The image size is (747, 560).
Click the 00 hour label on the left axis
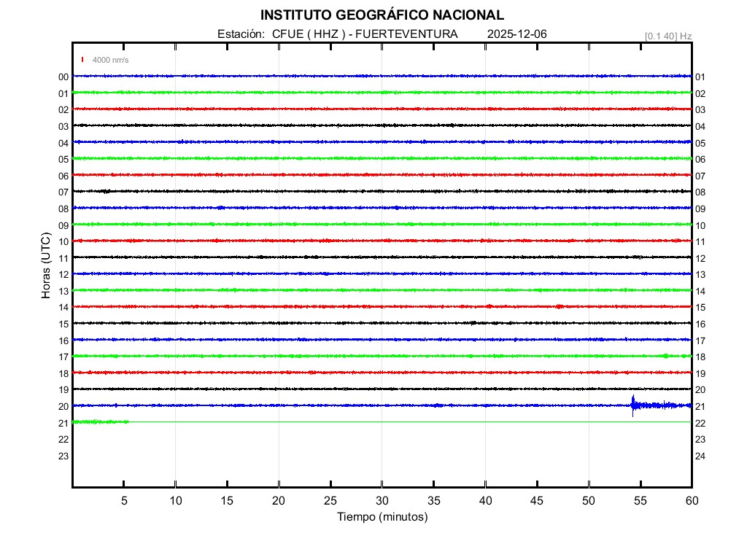tap(63, 77)
